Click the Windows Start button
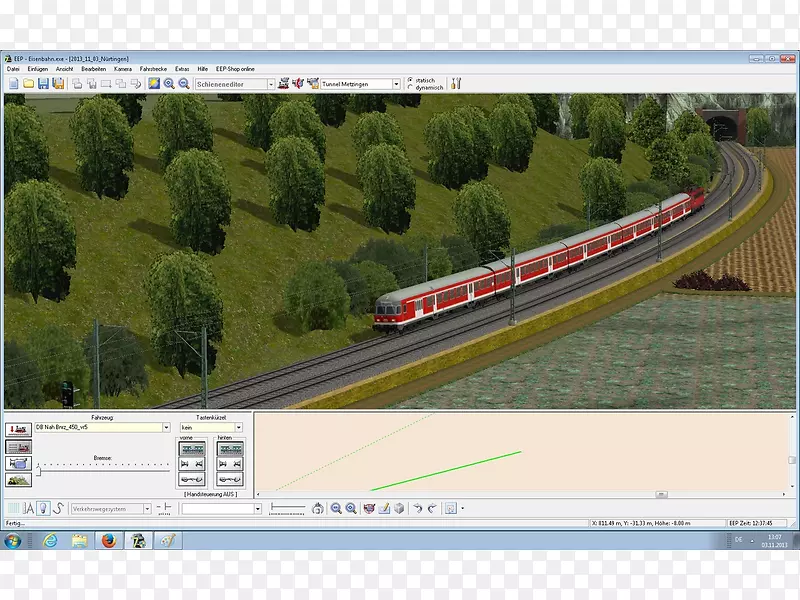 pyautogui.click(x=13, y=541)
